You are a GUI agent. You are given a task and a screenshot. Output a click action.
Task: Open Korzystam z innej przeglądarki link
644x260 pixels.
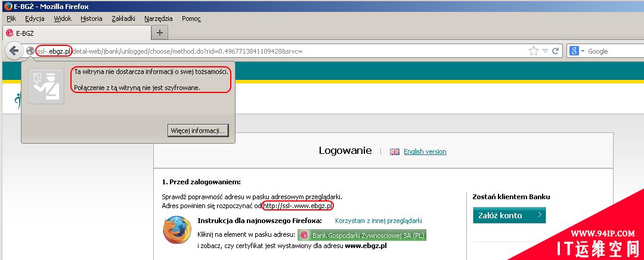pyautogui.click(x=379, y=221)
